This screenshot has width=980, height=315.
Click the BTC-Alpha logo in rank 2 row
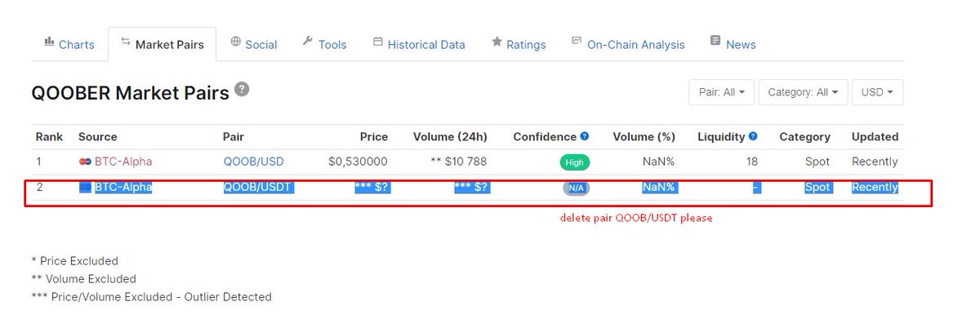[x=84, y=188]
